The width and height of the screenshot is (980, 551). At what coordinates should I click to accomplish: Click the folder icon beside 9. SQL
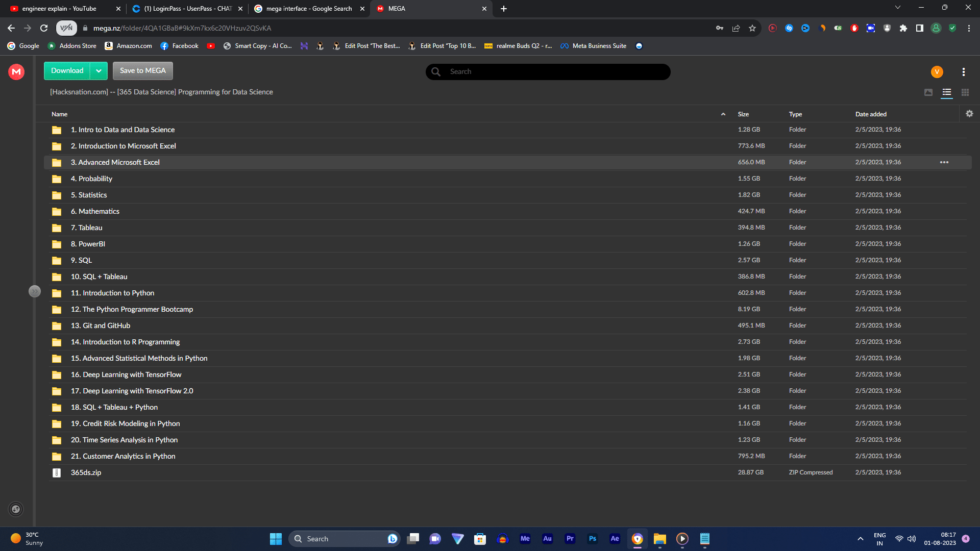click(56, 260)
